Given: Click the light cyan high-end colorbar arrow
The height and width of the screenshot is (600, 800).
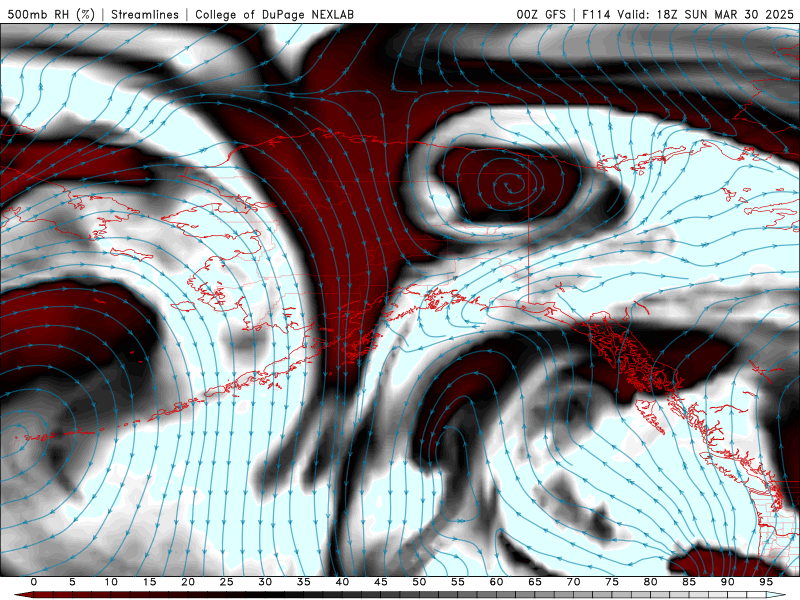Looking at the screenshot, I should tap(776, 595).
